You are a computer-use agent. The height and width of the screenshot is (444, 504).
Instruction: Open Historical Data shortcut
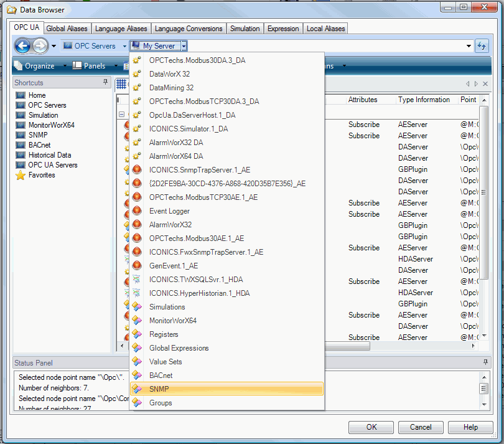click(x=49, y=155)
